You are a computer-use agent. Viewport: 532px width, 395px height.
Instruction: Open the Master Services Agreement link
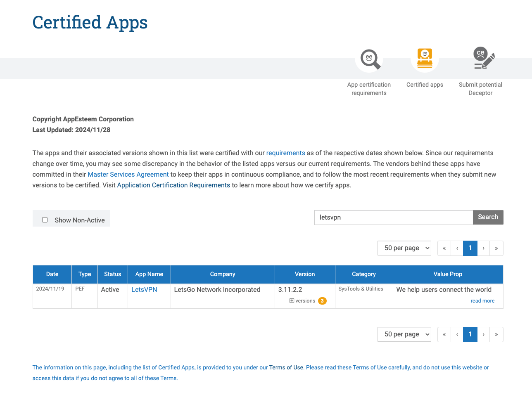128,175
